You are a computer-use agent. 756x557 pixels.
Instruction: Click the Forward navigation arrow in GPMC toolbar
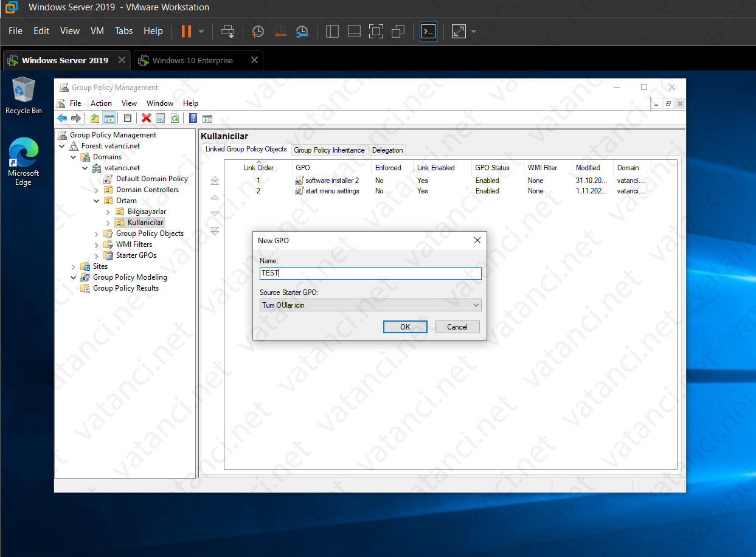[75, 117]
